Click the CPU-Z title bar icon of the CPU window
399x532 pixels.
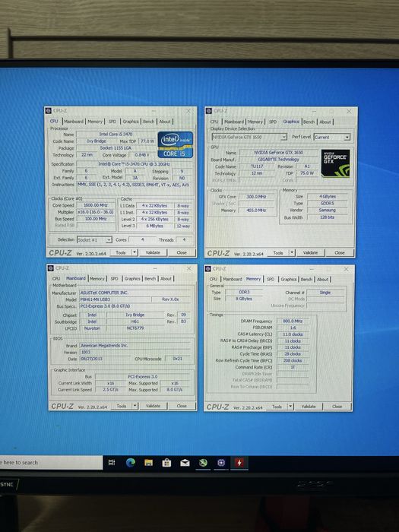point(48,111)
